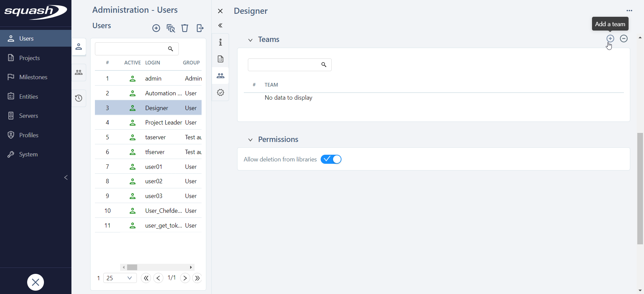Screen dimensions: 644x294
Task: Click the remove team minus icon
Action: [624, 39]
